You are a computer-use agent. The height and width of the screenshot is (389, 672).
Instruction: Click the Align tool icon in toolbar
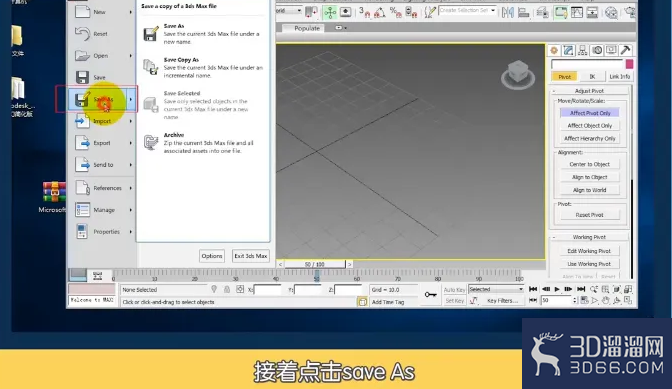point(523,12)
